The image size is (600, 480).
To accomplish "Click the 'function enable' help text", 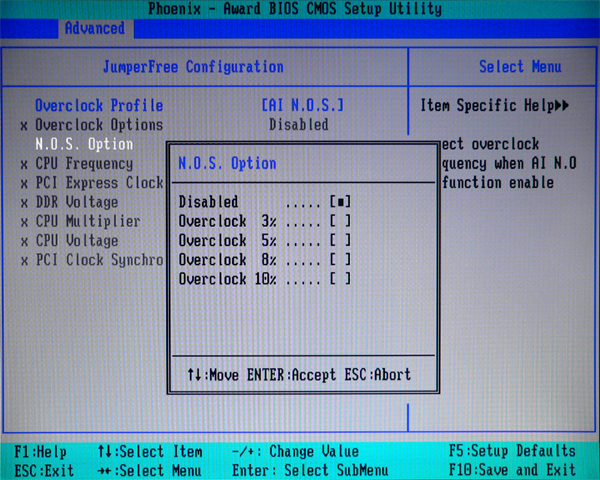I will pos(498,183).
